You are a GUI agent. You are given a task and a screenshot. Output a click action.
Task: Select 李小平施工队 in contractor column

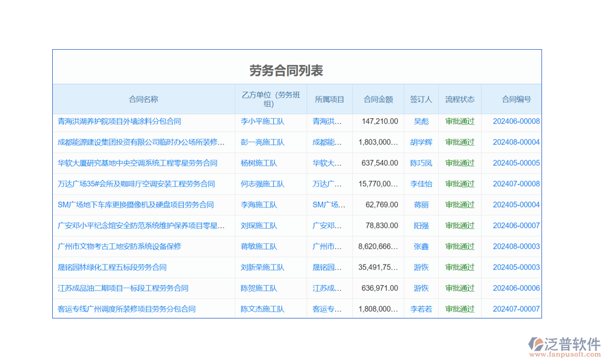pyautogui.click(x=262, y=121)
